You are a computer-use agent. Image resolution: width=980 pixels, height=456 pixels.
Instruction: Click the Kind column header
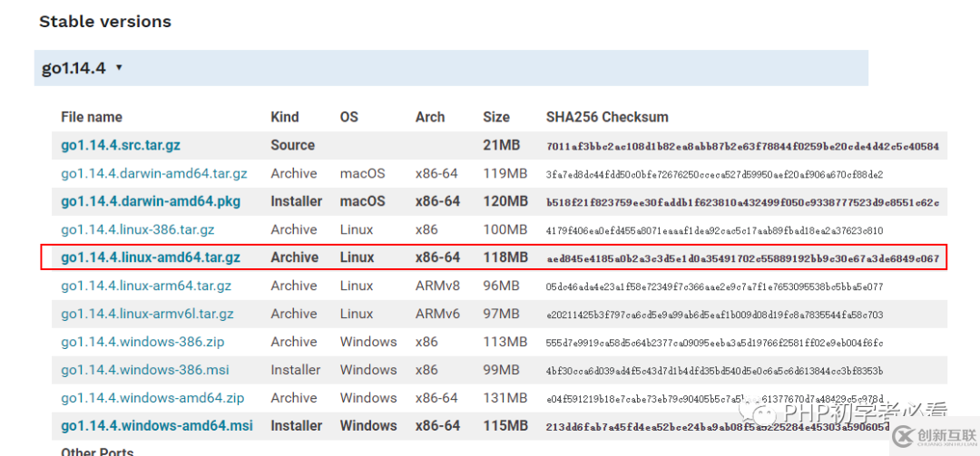click(x=285, y=117)
